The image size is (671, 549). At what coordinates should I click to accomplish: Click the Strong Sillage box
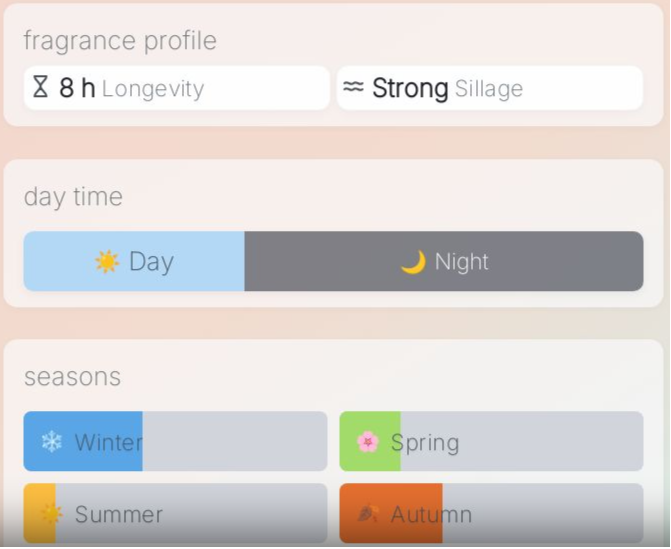(490, 88)
